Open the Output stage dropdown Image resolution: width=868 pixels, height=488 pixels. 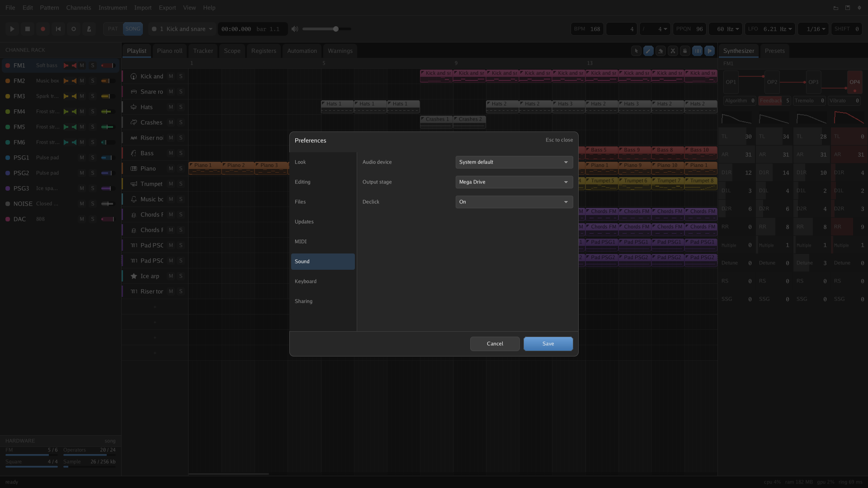point(514,182)
